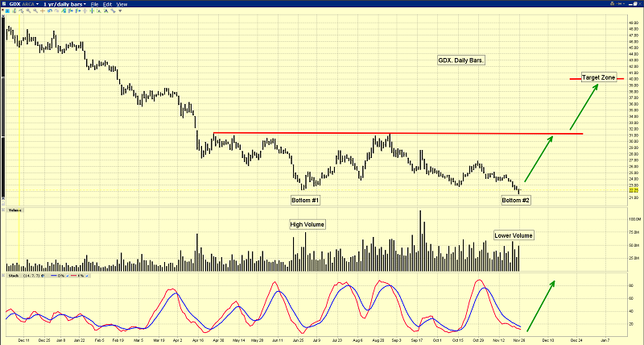Click the 'Dec 11' date axis label
The width and height of the screenshot is (644, 345).
point(24,340)
